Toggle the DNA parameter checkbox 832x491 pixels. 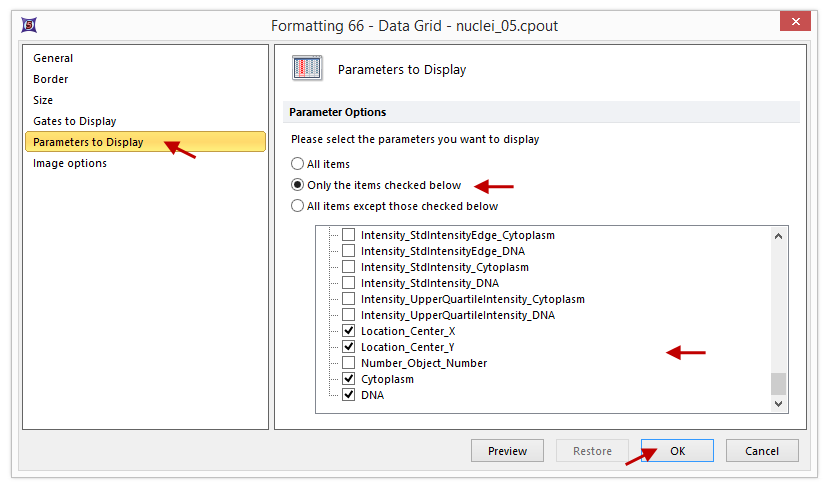(348, 395)
